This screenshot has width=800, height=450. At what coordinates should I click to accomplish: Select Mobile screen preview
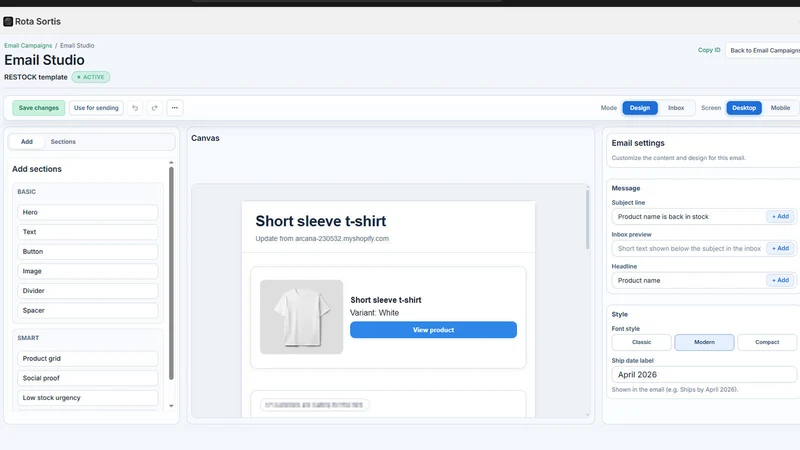click(x=780, y=108)
